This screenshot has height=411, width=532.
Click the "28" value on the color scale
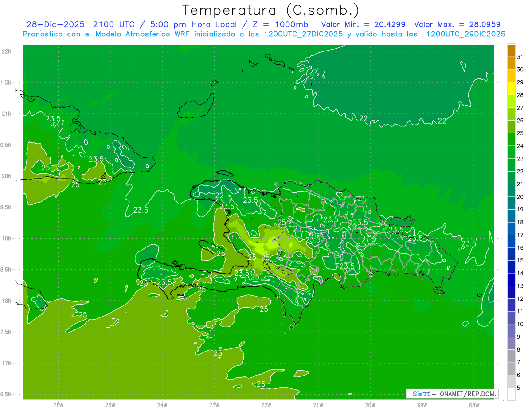point(520,95)
